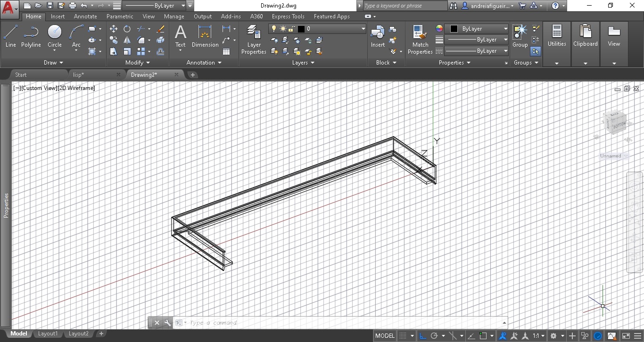The image size is (644, 342).
Task: Expand the Modify panel dropdown
Action: [x=138, y=63]
